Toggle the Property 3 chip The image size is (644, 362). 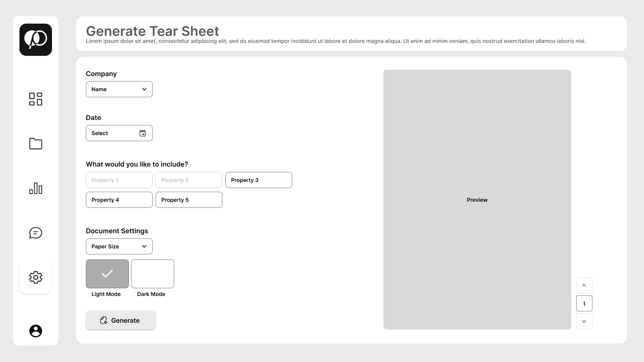tap(259, 180)
